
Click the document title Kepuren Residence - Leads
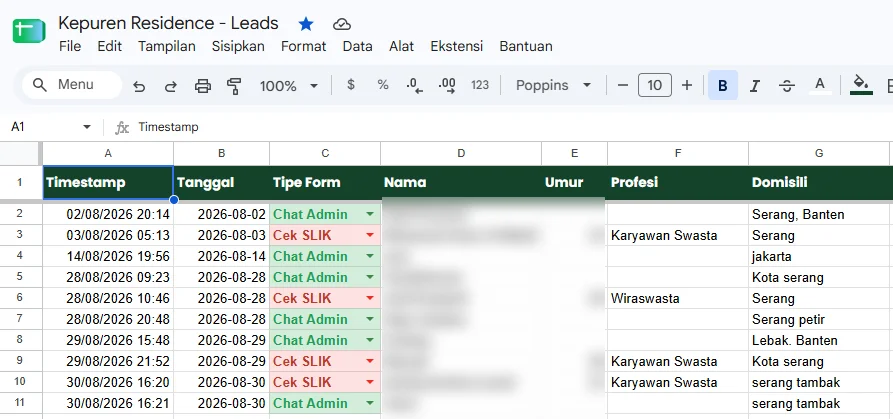168,23
